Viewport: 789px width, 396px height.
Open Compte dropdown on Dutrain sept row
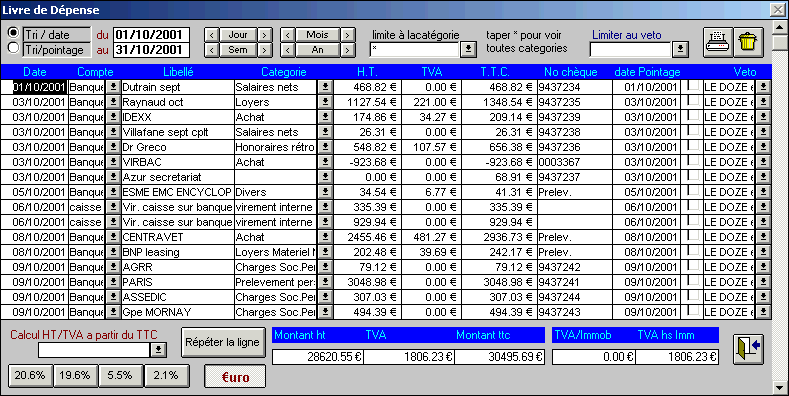[x=113, y=87]
